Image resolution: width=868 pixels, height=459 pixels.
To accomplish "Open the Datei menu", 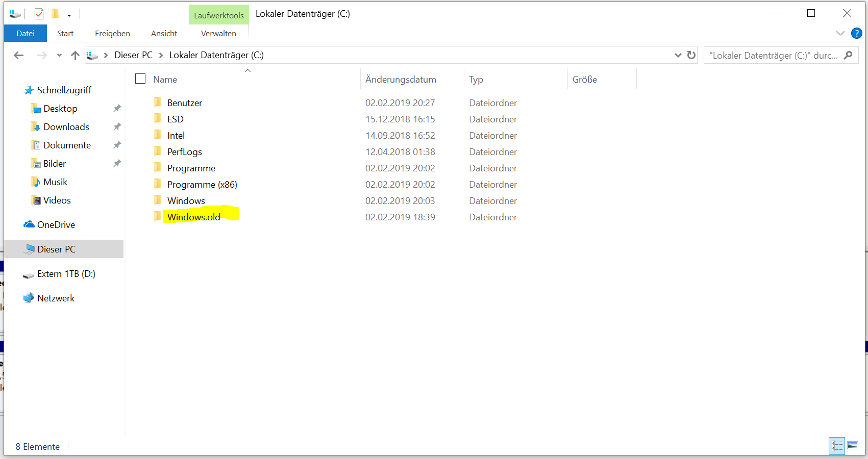I will point(26,33).
